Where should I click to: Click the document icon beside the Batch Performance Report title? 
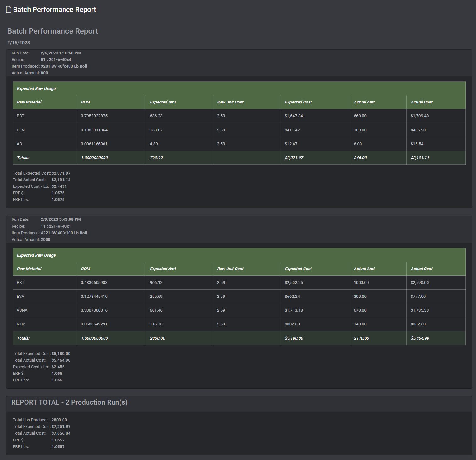pos(9,10)
